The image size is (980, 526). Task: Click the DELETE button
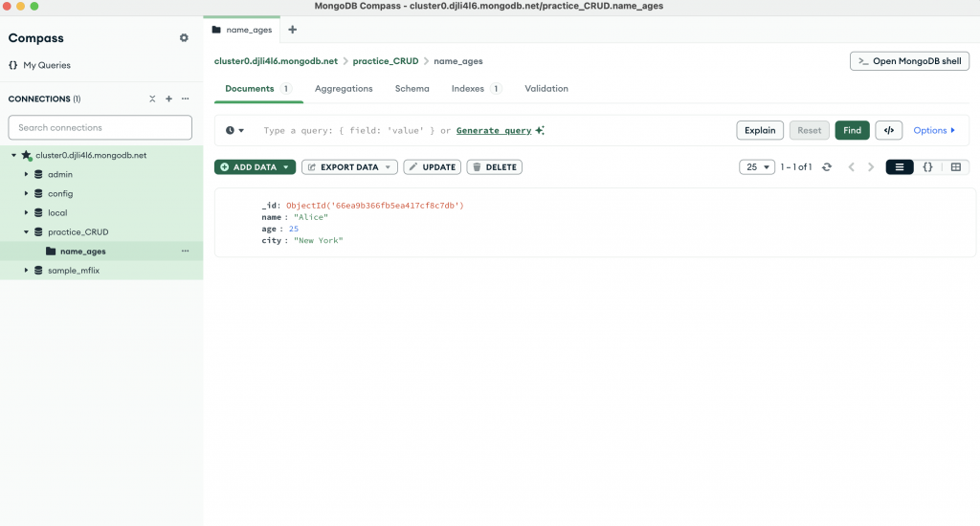(x=495, y=166)
